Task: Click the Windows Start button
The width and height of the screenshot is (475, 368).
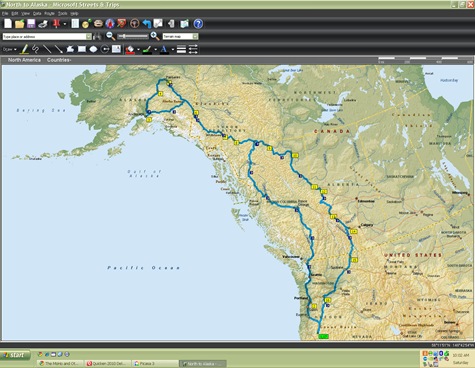Action: [x=15, y=355]
